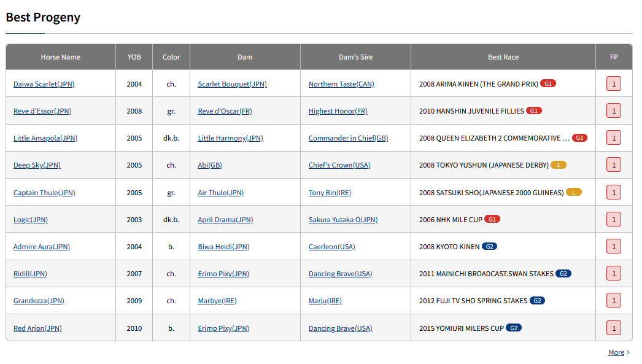Click G2 badge on Yomiuri Milers Cup
This screenshot has width=642, height=364.
coord(514,328)
